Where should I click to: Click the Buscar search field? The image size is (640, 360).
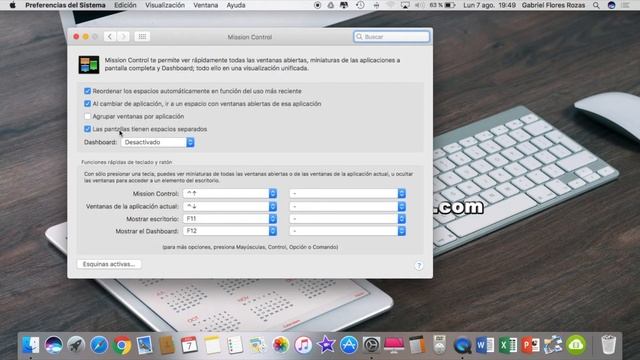click(392, 37)
